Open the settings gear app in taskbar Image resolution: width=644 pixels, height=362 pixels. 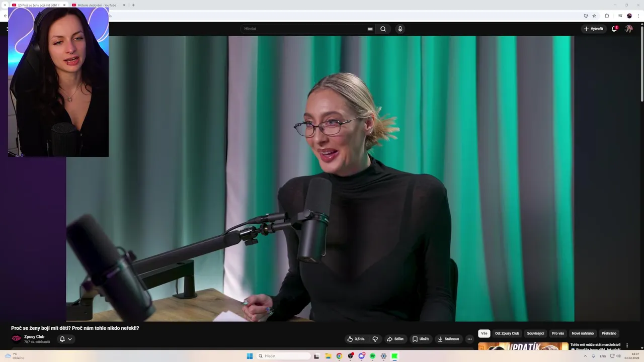383,356
